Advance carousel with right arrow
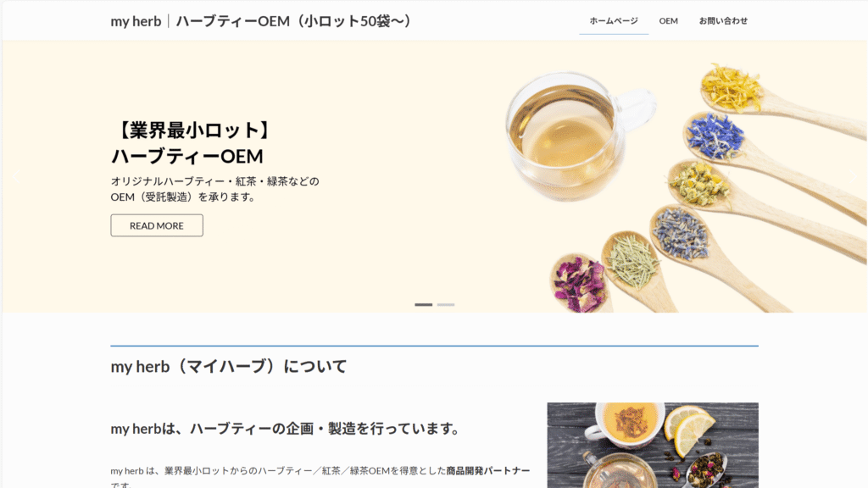The height and width of the screenshot is (488, 868). (x=853, y=176)
